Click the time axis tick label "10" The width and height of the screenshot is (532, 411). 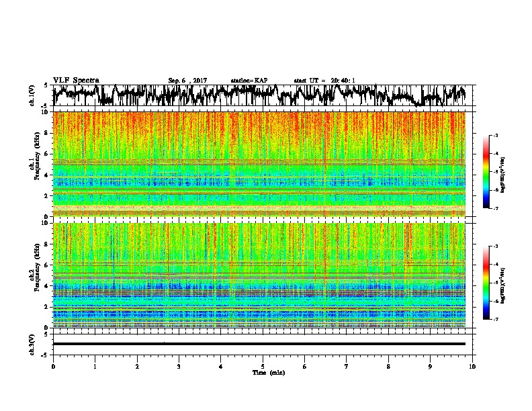[x=472, y=366]
